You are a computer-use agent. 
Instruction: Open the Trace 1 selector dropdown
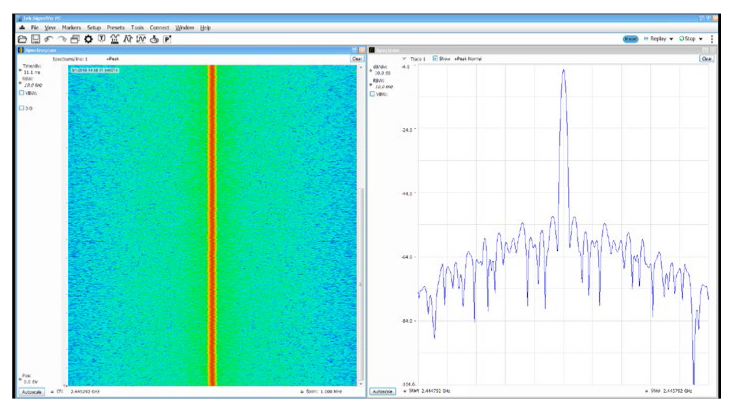404,59
